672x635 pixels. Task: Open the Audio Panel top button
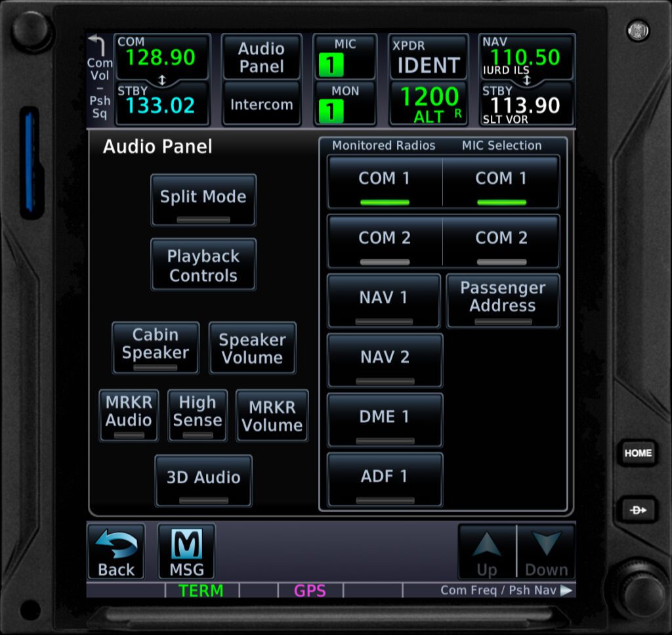tap(261, 57)
